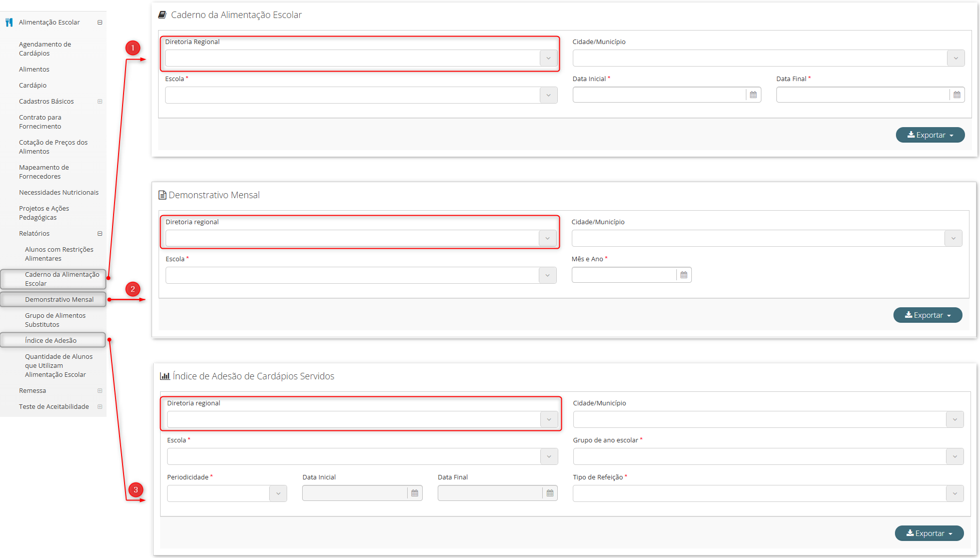The image size is (980, 558).
Task: Open the Cardápio menu item
Action: (x=33, y=86)
